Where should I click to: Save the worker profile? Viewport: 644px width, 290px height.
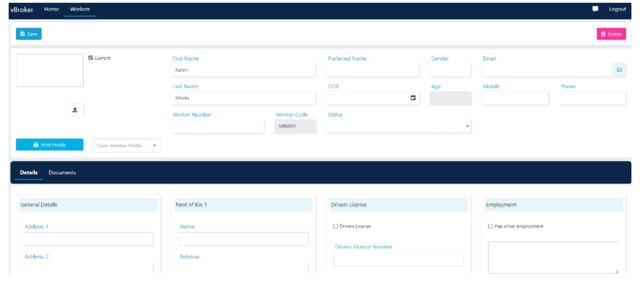pyautogui.click(x=28, y=34)
